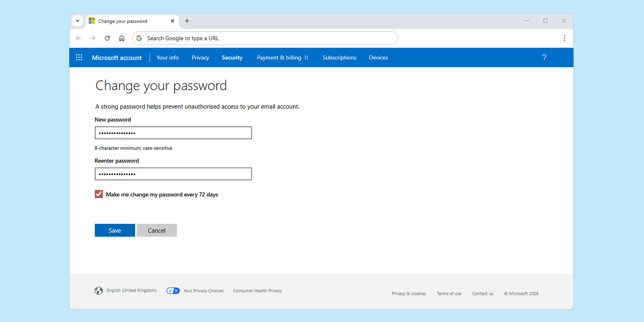This screenshot has height=322, width=644.
Task: Open the browser three-dot menu
Action: [x=564, y=38]
